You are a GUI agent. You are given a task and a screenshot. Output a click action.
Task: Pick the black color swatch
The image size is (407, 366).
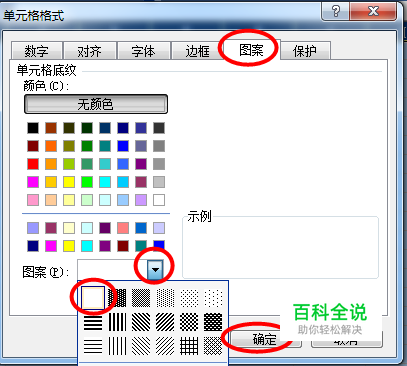33,128
